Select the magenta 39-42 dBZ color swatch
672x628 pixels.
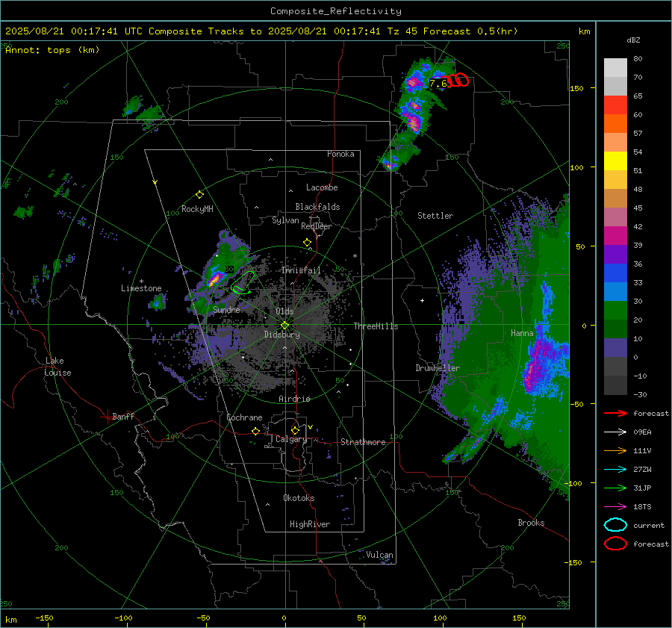pos(615,235)
